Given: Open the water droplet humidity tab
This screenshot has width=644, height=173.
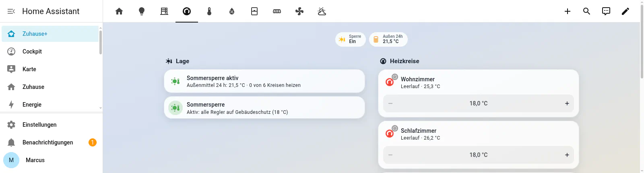Looking at the screenshot, I should click(x=232, y=11).
